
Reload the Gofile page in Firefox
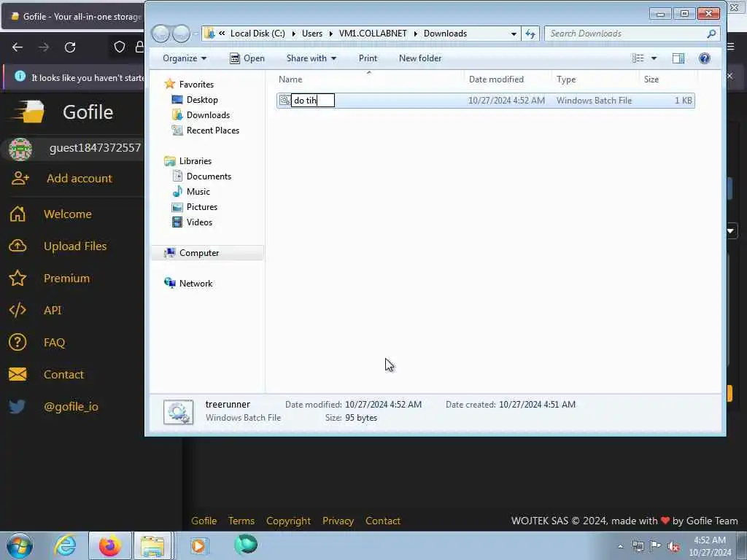click(70, 47)
